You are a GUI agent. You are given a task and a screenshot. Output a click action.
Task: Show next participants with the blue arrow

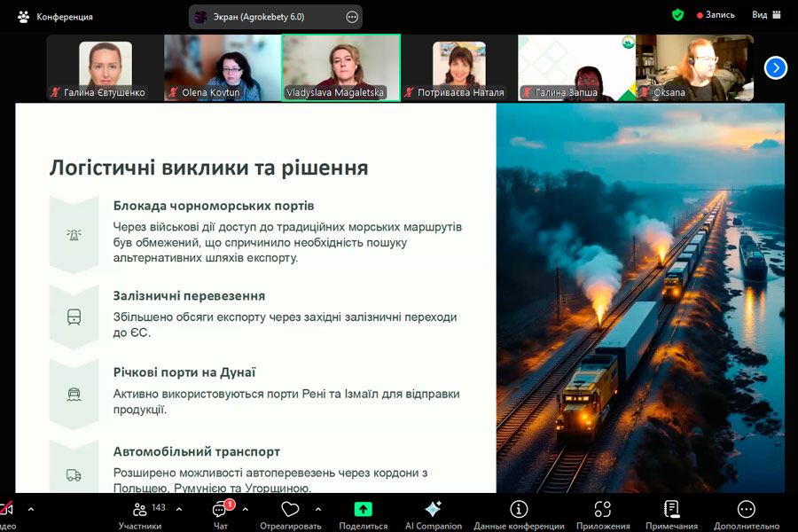click(x=775, y=67)
